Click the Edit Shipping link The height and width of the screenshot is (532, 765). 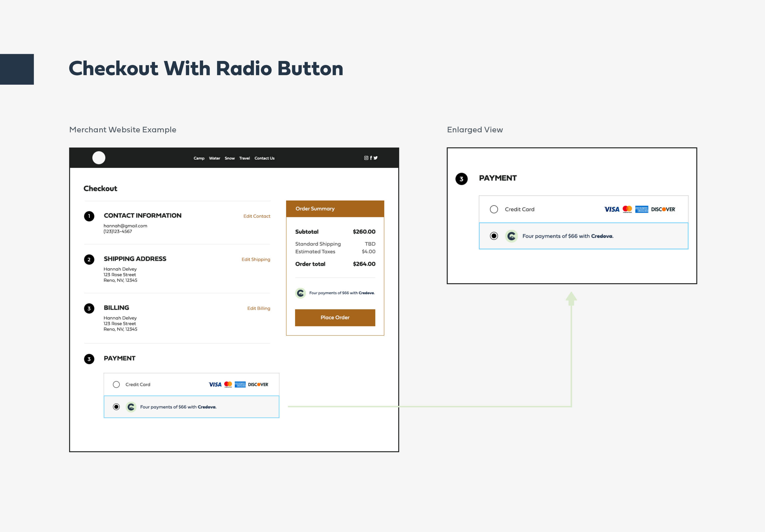pyautogui.click(x=256, y=260)
